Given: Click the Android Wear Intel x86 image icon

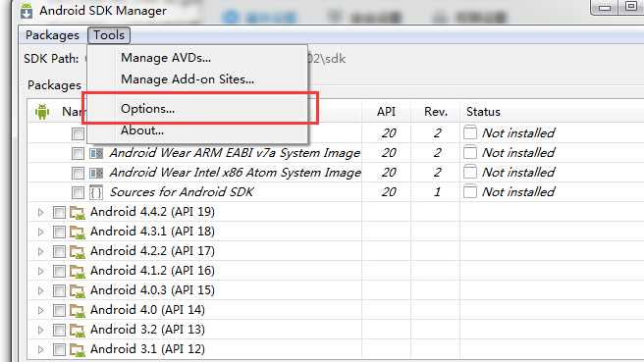Looking at the screenshot, I should 96,173.
